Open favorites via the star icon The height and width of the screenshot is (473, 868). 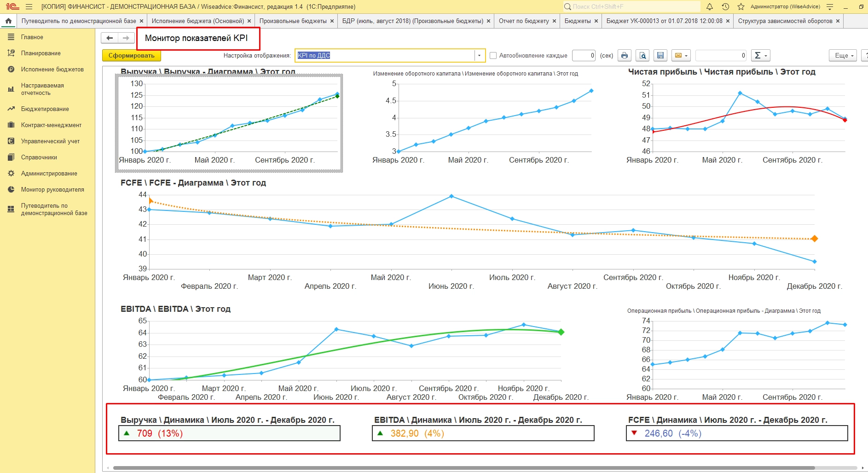tap(741, 7)
